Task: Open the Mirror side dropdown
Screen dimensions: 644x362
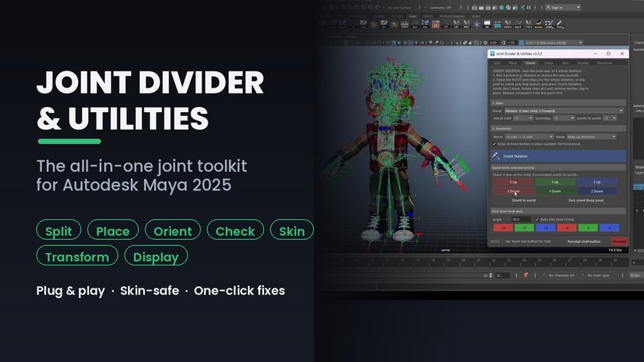Action: point(529,137)
